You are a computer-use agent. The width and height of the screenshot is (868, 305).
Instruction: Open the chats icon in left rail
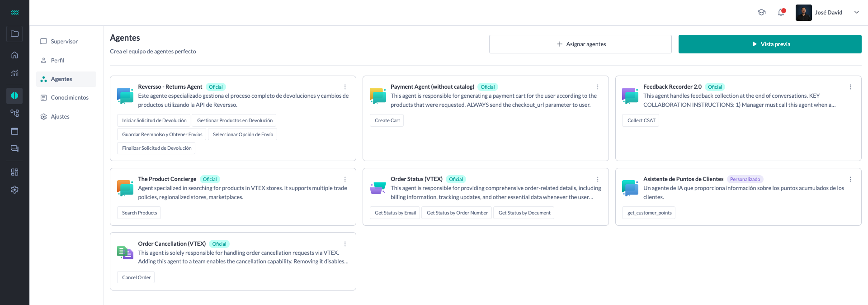pyautogui.click(x=14, y=148)
